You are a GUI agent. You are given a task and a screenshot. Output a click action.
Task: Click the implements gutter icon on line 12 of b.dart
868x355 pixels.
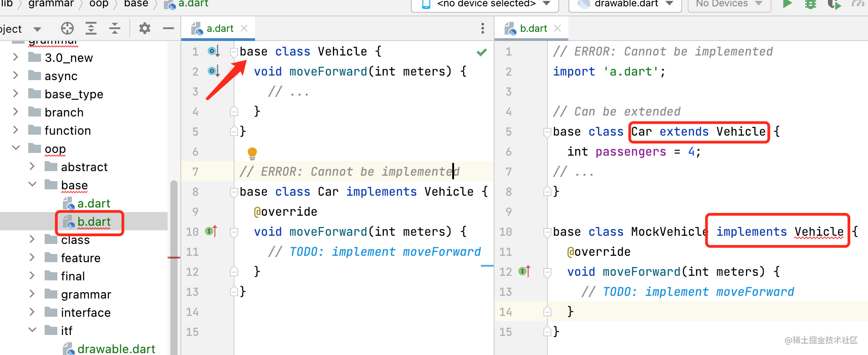[525, 271]
